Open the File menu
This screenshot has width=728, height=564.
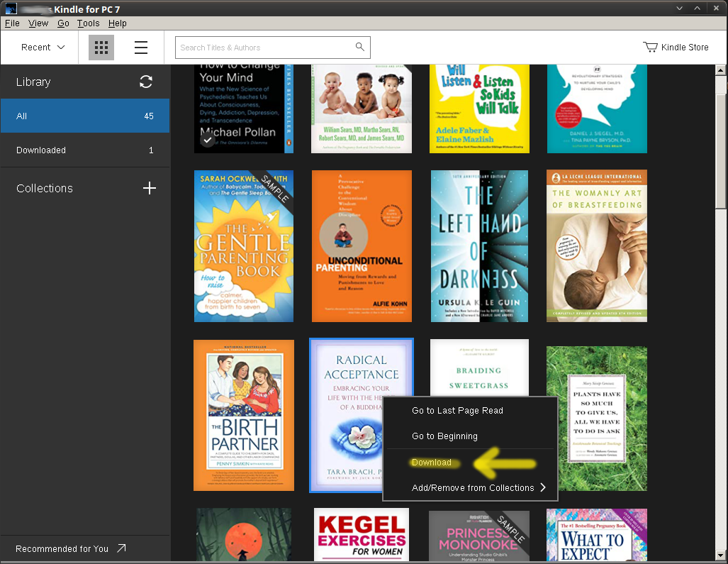[12, 23]
